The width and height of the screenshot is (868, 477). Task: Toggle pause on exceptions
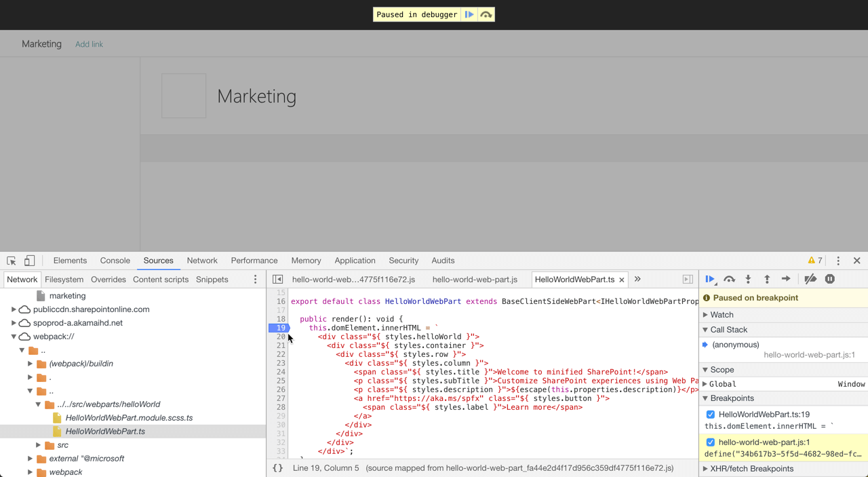click(829, 279)
